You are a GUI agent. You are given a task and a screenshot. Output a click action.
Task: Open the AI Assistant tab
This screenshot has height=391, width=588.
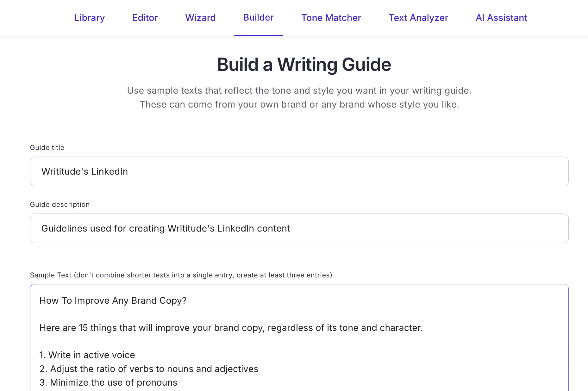(501, 18)
